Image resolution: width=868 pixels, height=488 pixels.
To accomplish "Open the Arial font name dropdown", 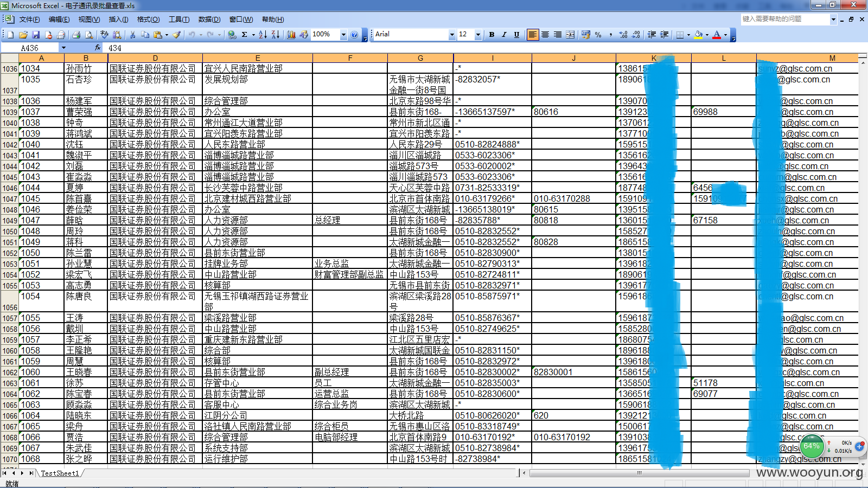I will [452, 35].
